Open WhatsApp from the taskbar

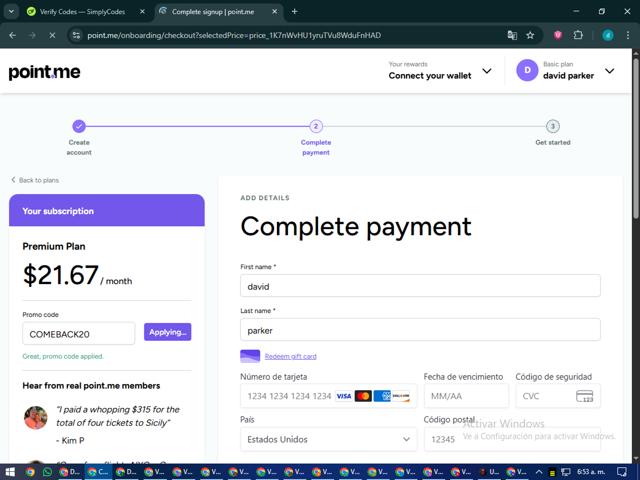(x=47, y=472)
